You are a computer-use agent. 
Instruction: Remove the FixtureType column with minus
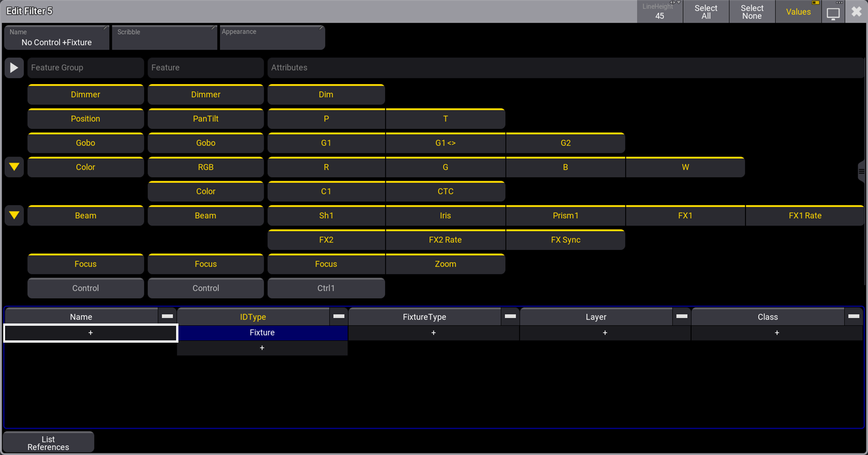(x=510, y=316)
